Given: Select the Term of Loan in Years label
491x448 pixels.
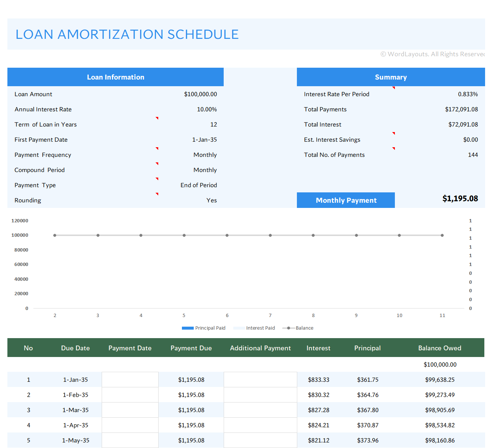Looking at the screenshot, I should point(45,125).
